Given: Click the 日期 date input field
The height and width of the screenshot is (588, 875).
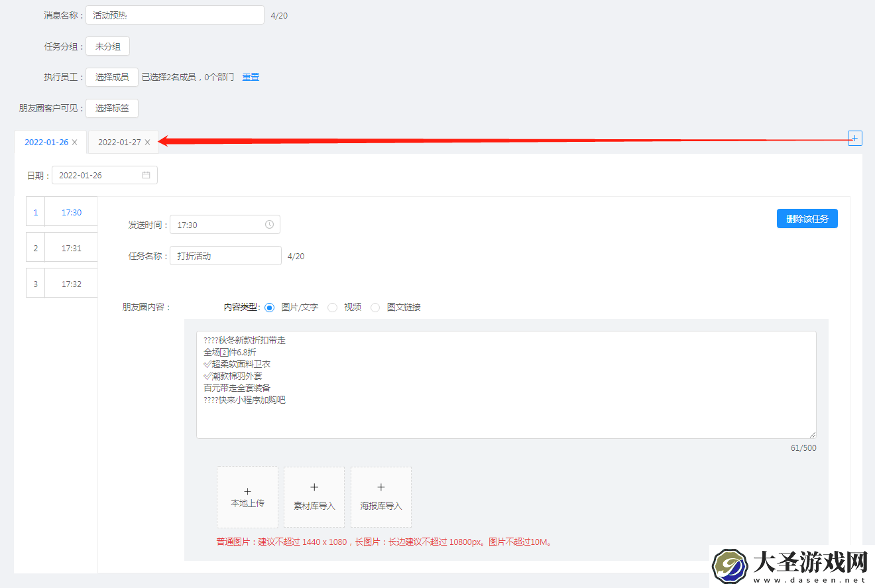Looking at the screenshot, I should [105, 175].
